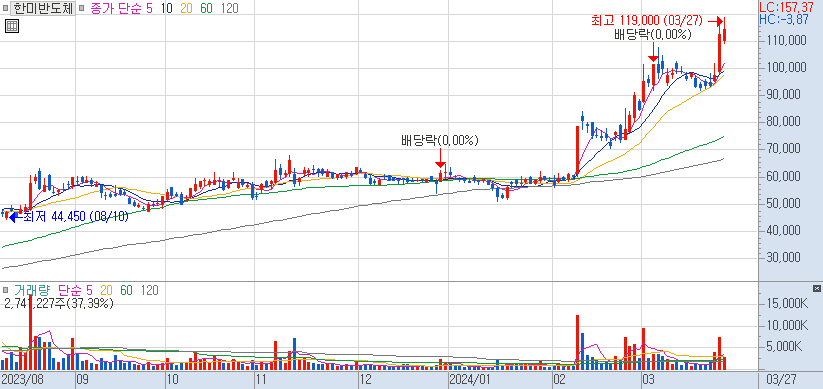Click the 100,000 price axis label
Screen dimensions: 823x389
786,68
